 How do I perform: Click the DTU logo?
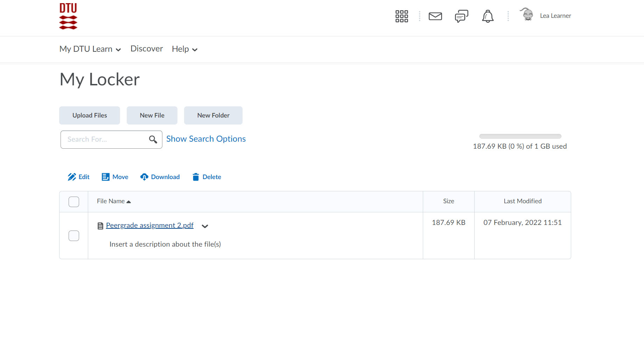68,16
